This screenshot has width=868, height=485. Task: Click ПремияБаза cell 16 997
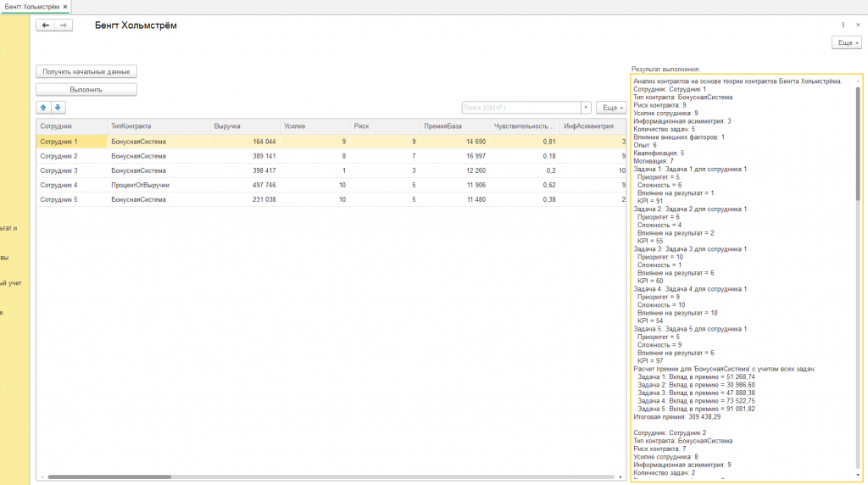tap(454, 156)
